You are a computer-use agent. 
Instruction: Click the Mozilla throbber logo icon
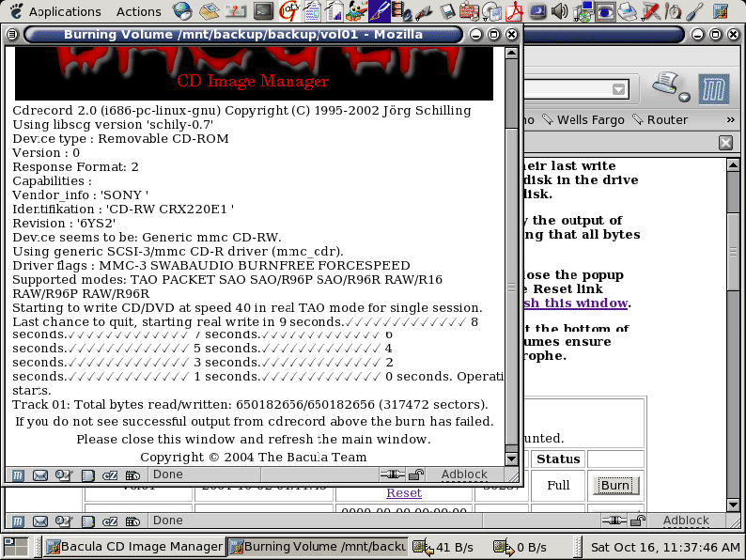click(715, 88)
